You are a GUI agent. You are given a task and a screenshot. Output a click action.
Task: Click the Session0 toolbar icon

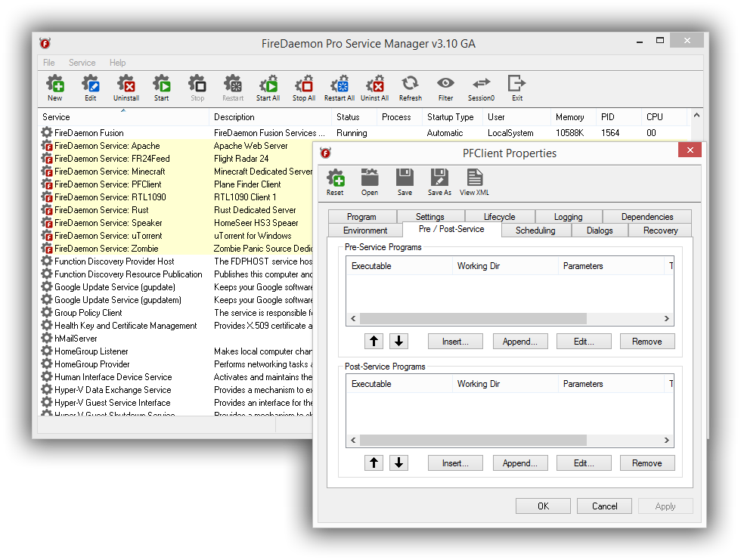481,87
